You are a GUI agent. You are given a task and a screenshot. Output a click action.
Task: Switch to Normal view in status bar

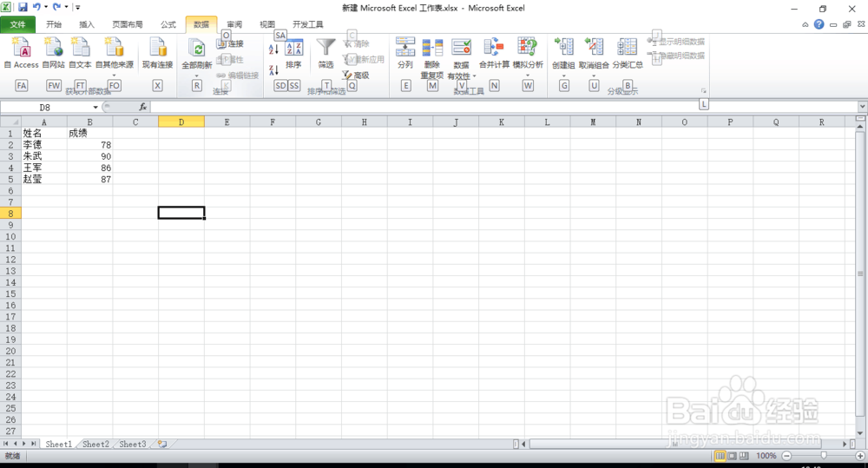tap(720, 456)
